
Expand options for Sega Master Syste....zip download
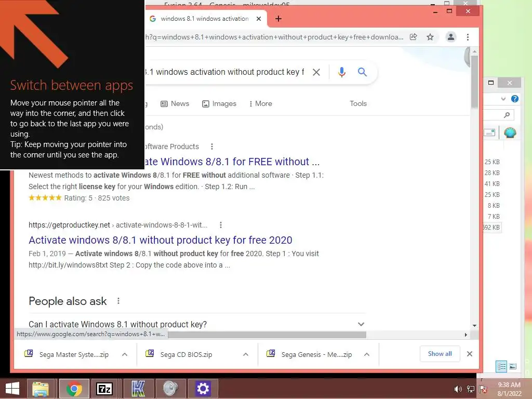coord(125,354)
